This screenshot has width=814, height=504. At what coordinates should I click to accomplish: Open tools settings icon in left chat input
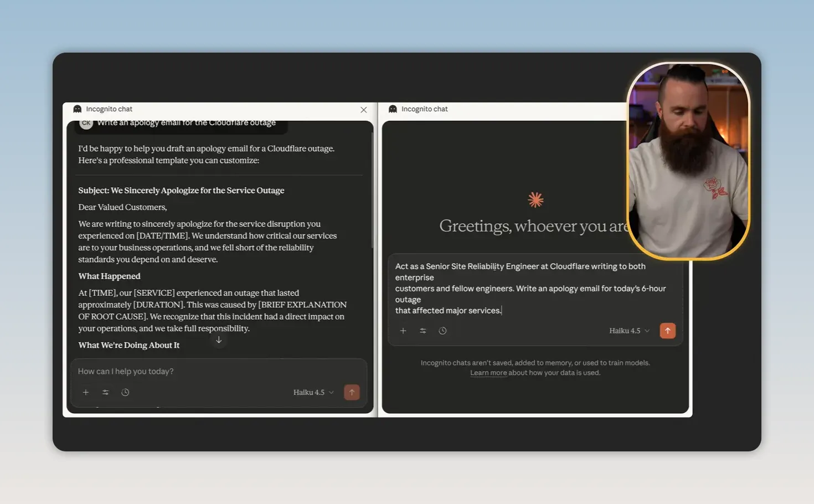[x=106, y=392]
